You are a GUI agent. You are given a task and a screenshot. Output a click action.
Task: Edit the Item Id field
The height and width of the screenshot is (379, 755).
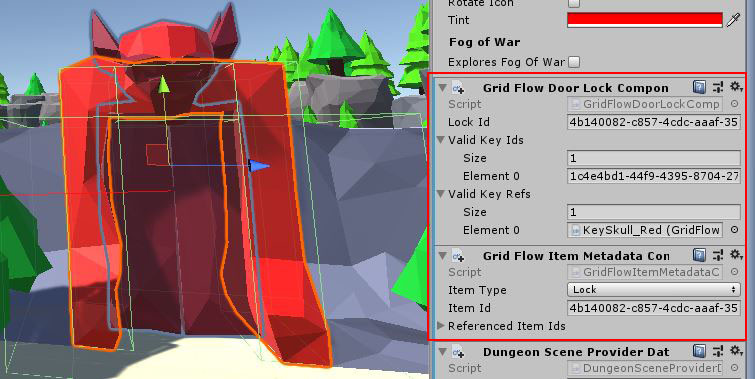click(x=653, y=308)
